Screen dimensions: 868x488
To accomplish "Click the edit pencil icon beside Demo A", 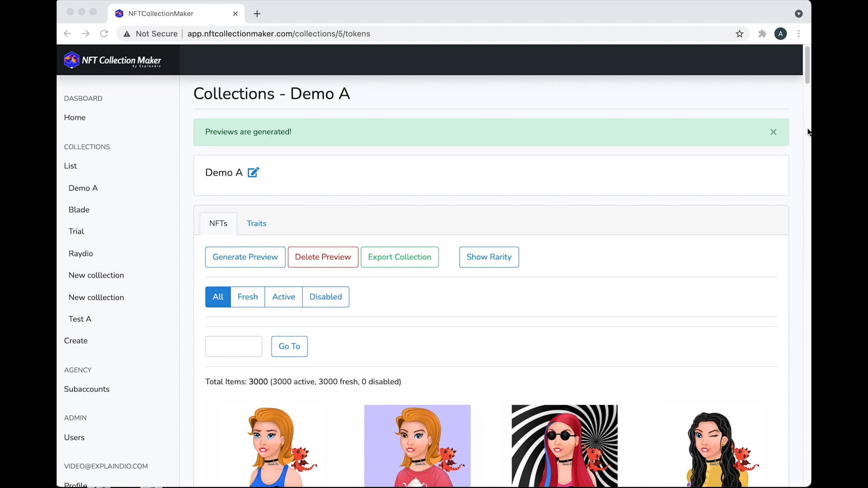I will coord(253,172).
